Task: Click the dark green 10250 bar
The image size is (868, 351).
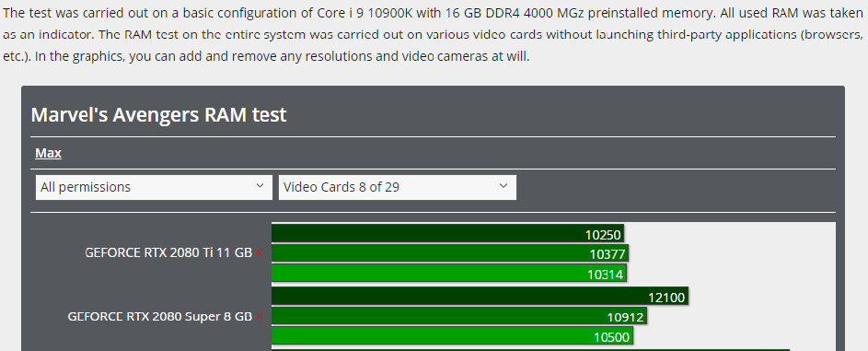Action: [448, 233]
